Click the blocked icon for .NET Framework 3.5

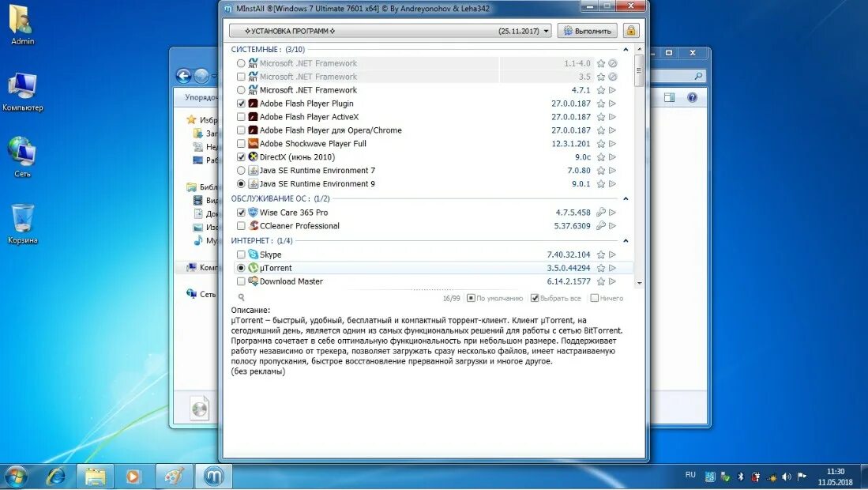tap(612, 77)
